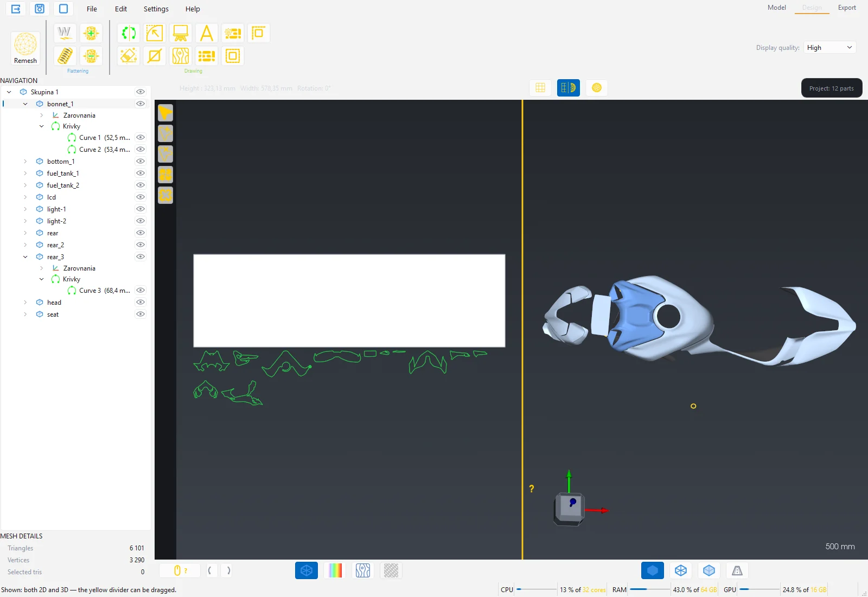Switch to the Model tab
The width and height of the screenshot is (868, 597).
(776, 8)
